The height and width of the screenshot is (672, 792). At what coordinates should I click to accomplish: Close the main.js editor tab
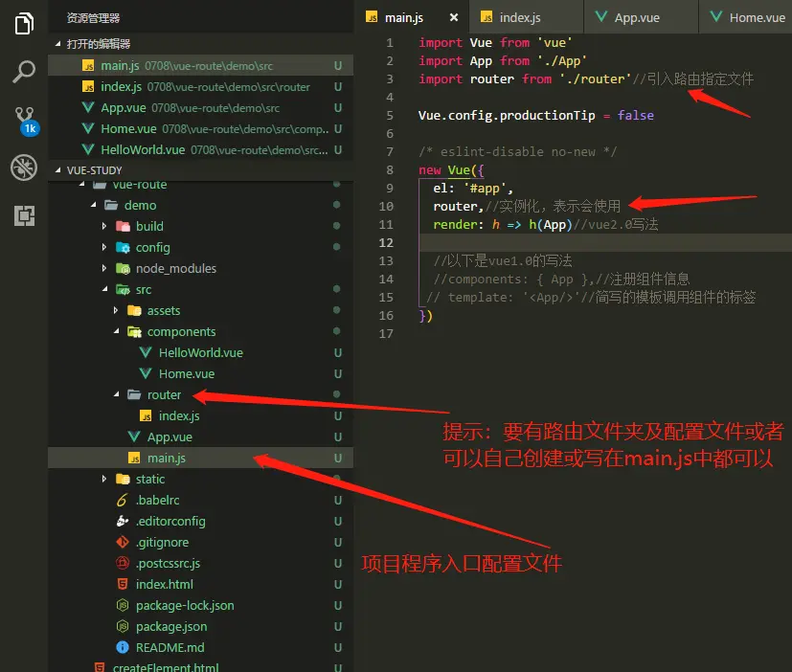[x=454, y=17]
